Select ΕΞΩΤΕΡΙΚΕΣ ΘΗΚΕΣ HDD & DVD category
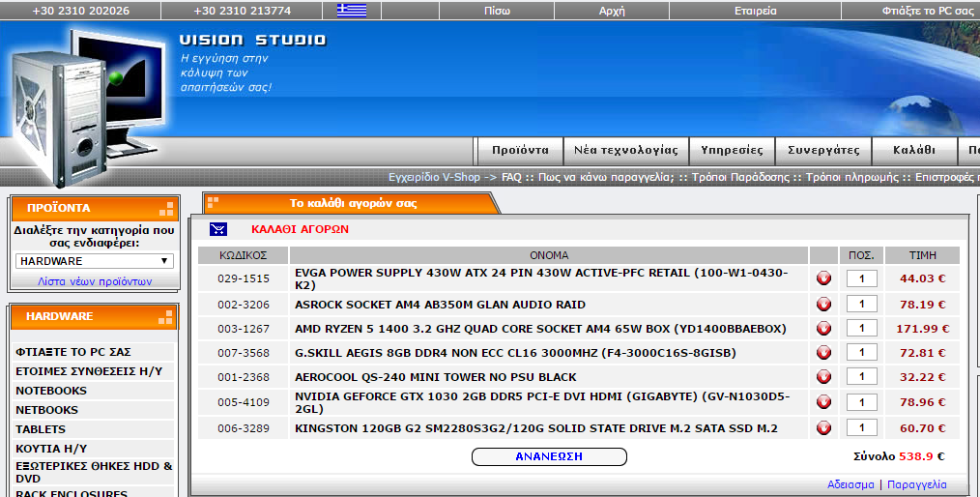 (93, 472)
